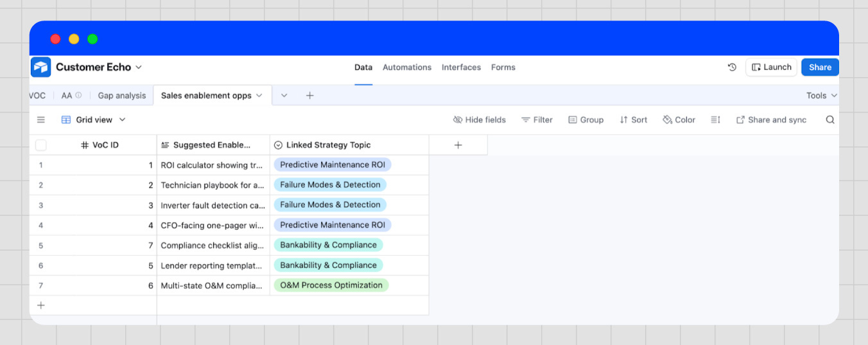Image resolution: width=868 pixels, height=345 pixels.
Task: Select Bankability & Compliance tag in row 5
Action: pos(328,245)
